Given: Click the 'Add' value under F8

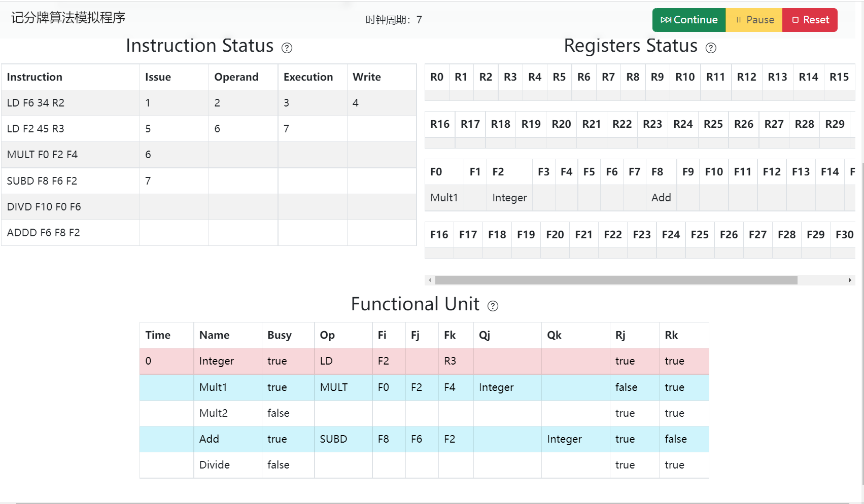Looking at the screenshot, I should coord(661,198).
